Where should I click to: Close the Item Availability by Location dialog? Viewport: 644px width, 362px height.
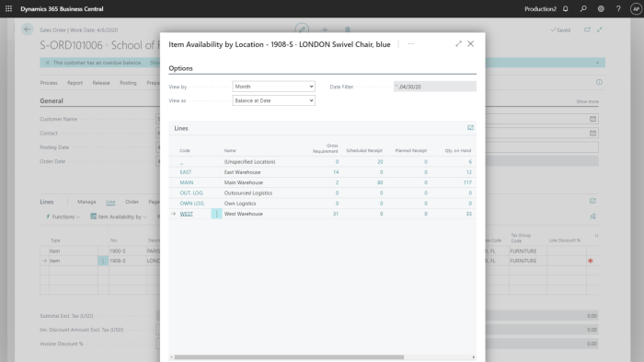click(471, 43)
